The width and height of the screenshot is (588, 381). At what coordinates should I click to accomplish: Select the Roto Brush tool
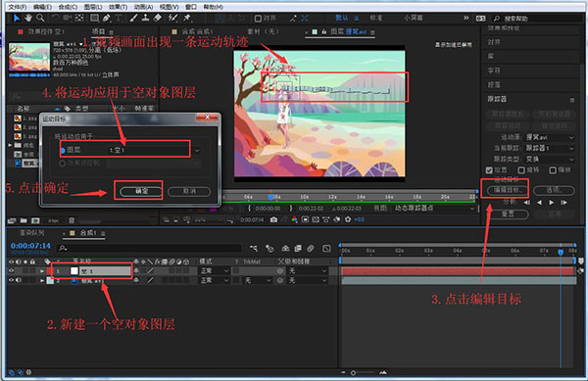(x=172, y=18)
